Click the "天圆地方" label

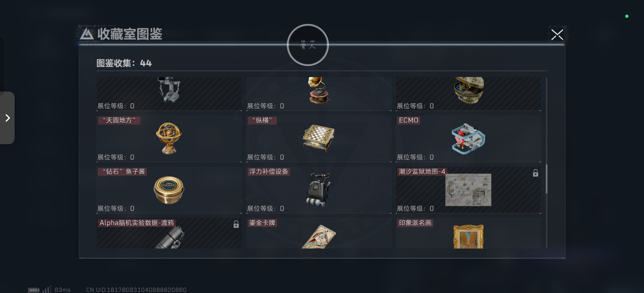tap(119, 120)
